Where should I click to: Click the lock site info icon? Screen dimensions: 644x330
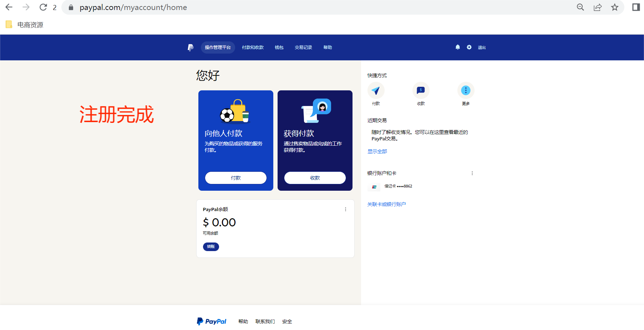[71, 7]
